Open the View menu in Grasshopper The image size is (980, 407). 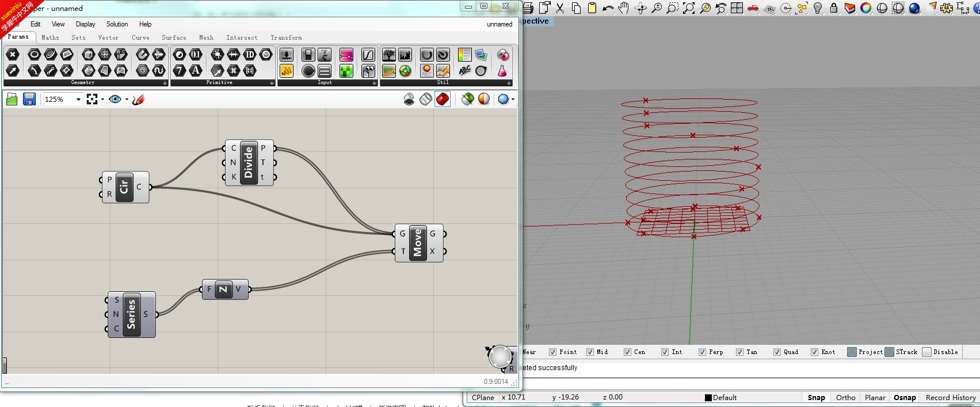[58, 24]
